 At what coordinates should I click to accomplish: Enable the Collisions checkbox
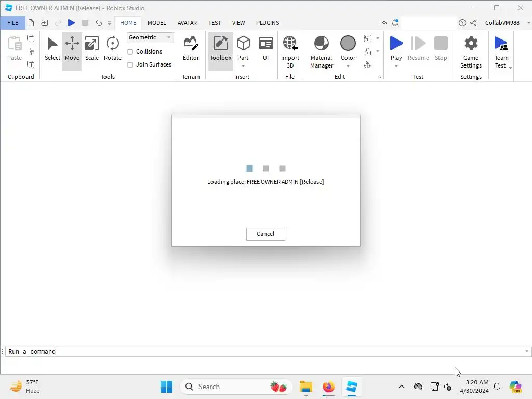point(130,51)
